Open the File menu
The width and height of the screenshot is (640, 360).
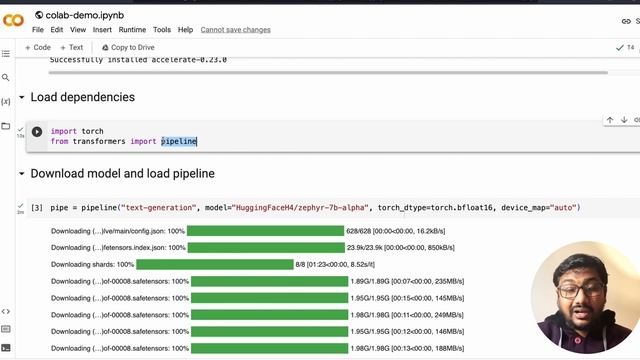[38, 30]
